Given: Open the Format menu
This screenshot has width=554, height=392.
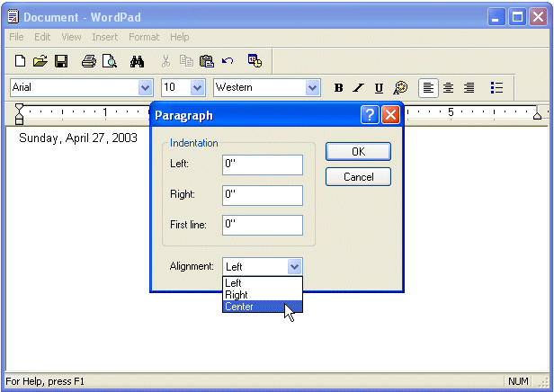Looking at the screenshot, I should (x=144, y=37).
